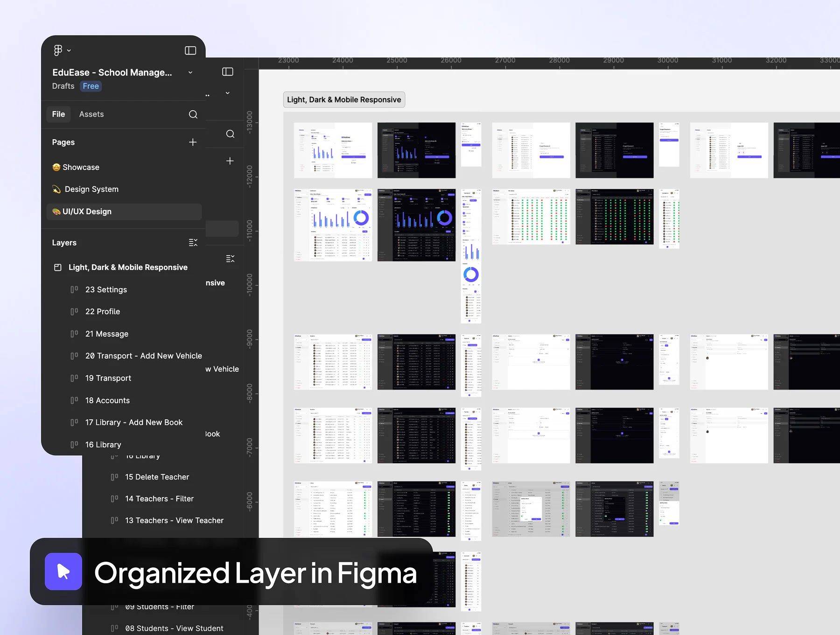The image size is (840, 635).
Task: Click the plus icon in the back panel
Action: point(230,161)
